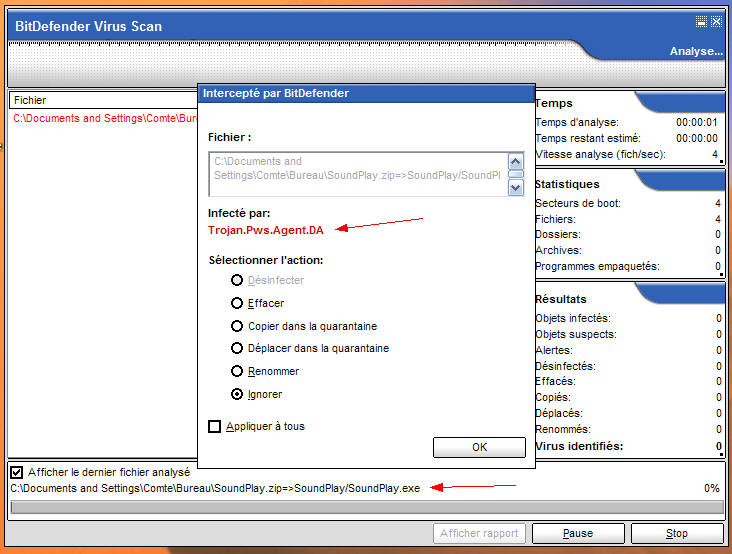Minimize the BitDefender Virus Scan window
732x554 pixels.
click(701, 21)
